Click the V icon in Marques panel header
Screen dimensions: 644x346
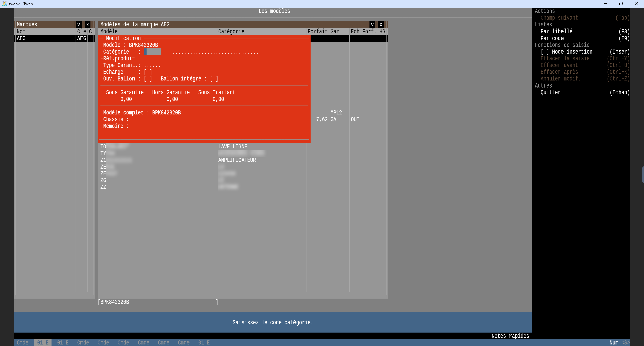79,25
